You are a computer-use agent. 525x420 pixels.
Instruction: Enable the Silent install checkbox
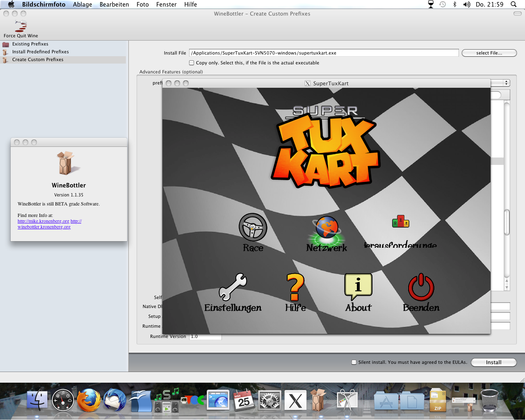point(354,362)
